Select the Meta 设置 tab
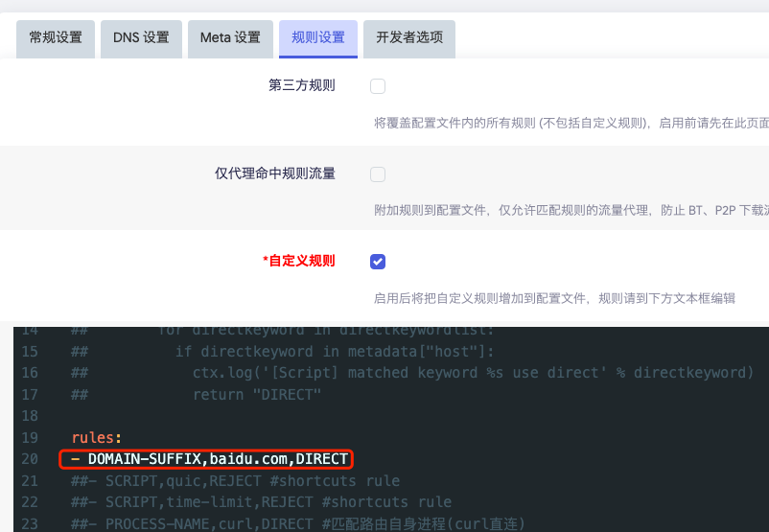This screenshot has height=532, width=769. [x=230, y=38]
